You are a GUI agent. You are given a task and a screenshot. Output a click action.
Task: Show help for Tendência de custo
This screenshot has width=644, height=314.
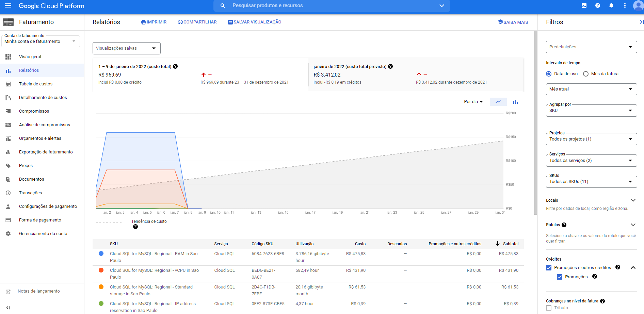click(x=135, y=227)
